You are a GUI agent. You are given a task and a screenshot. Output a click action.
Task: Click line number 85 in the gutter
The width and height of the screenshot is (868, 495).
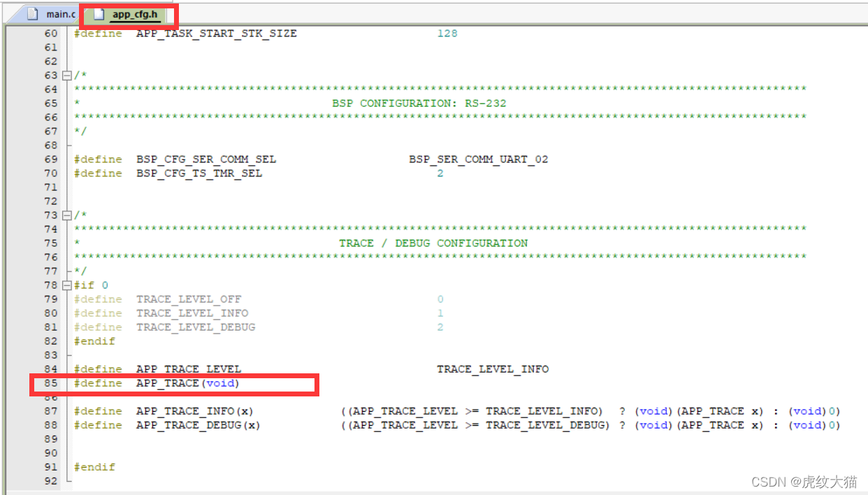51,383
